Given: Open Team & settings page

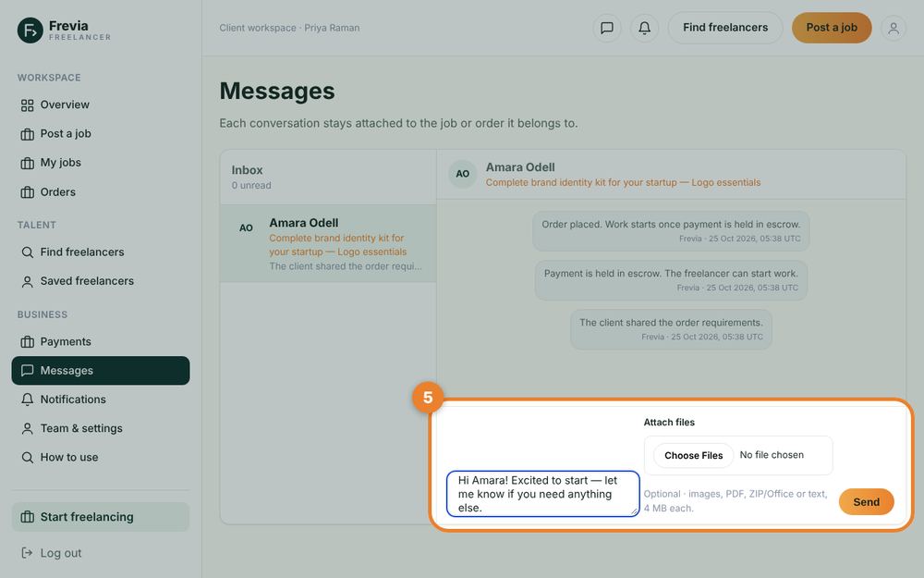Looking at the screenshot, I should click(101, 428).
